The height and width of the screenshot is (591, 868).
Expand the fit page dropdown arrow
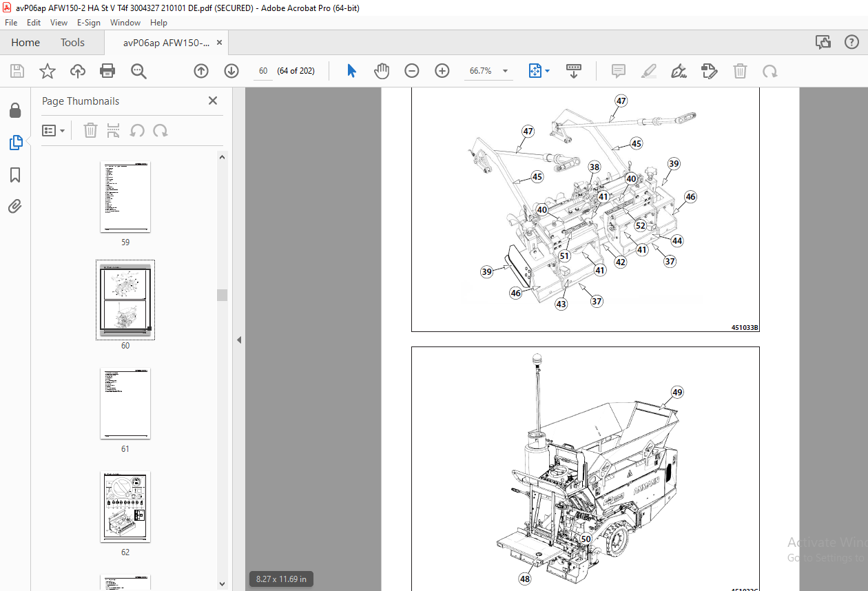[x=548, y=71]
